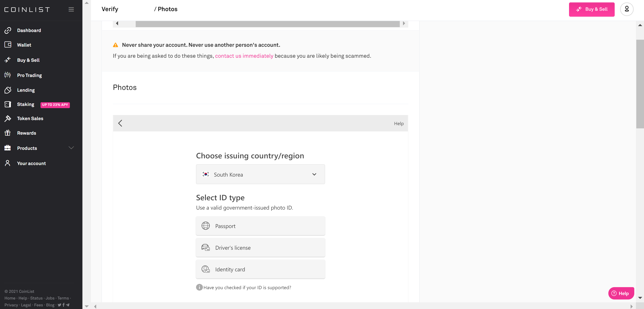
Task: Choose Driver's license ID option
Action: [260, 247]
